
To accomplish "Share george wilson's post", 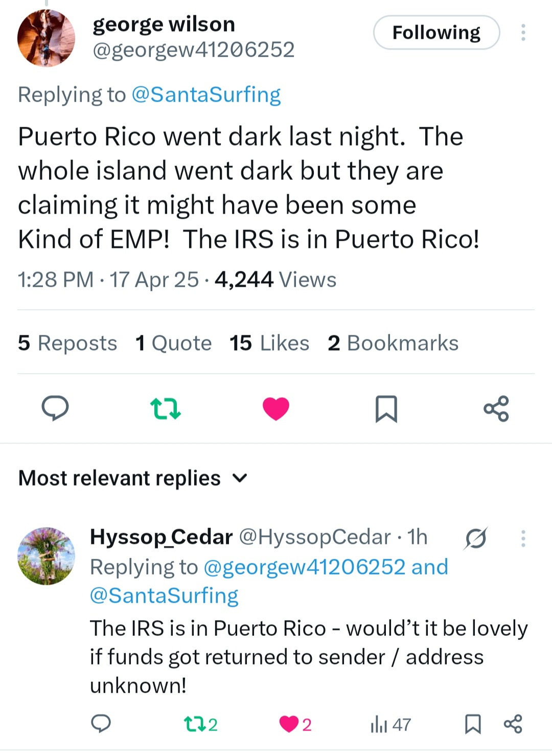I will 496,409.
